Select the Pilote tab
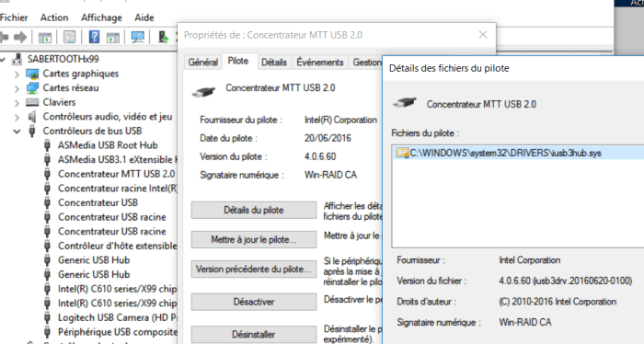644x344 pixels. tap(238, 61)
